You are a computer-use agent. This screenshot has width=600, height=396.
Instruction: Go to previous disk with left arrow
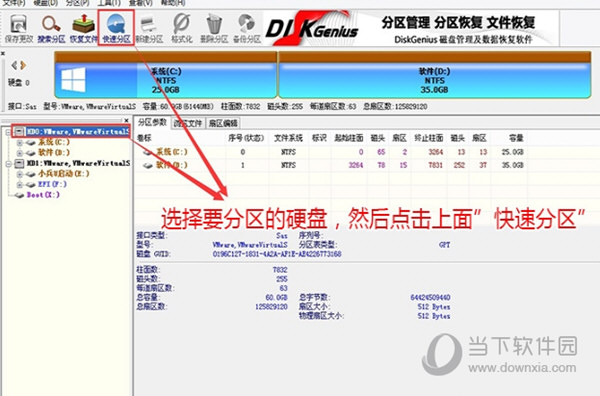(x=14, y=65)
